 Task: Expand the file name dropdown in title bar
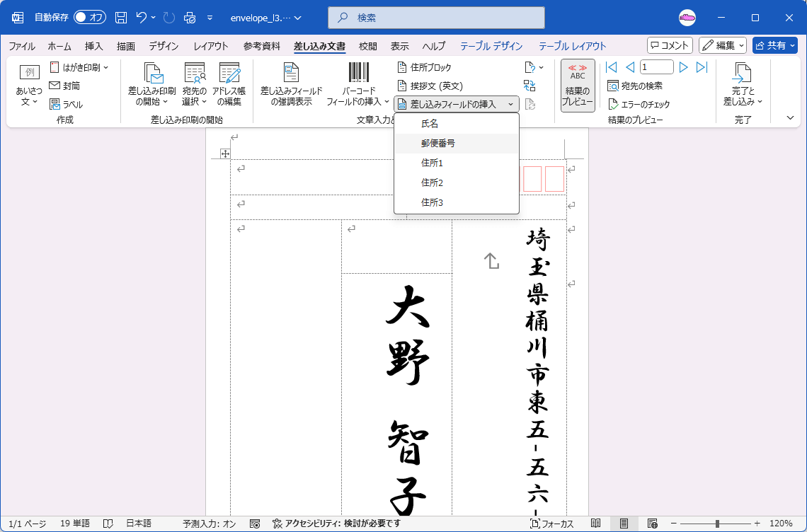pos(297,18)
